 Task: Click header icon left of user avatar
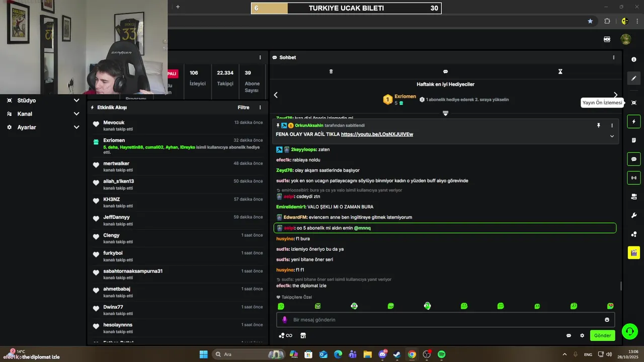607,39
